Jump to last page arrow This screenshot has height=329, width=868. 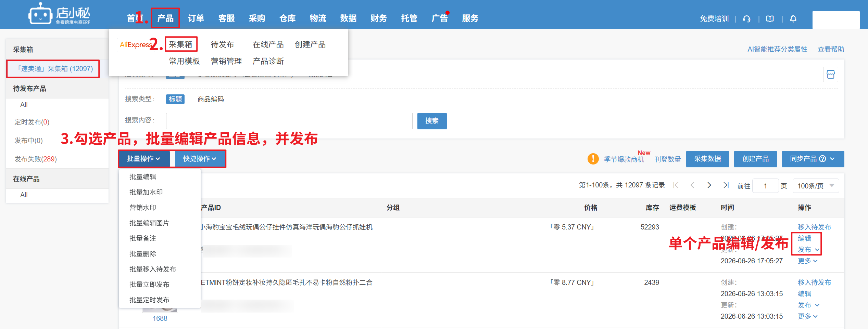[726, 185]
